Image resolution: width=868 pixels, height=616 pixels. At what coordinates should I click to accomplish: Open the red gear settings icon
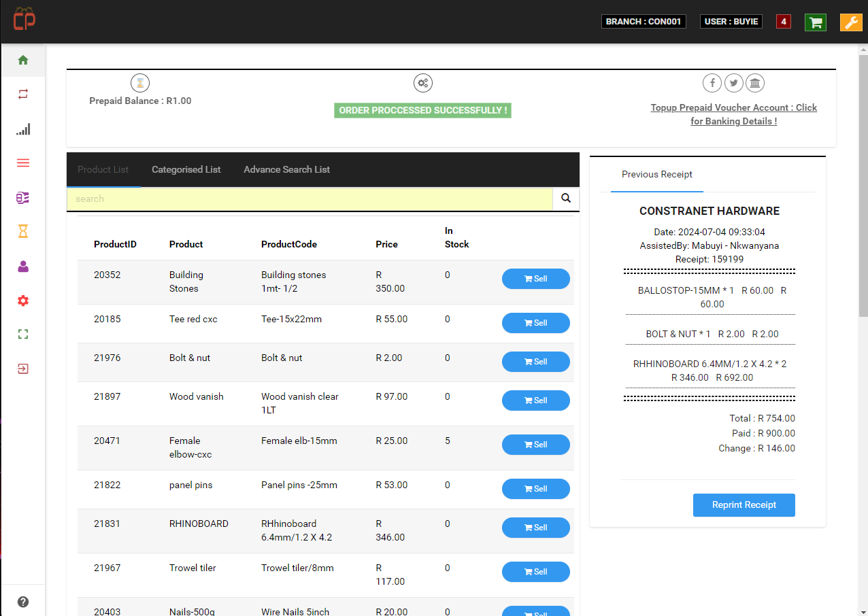click(x=23, y=301)
